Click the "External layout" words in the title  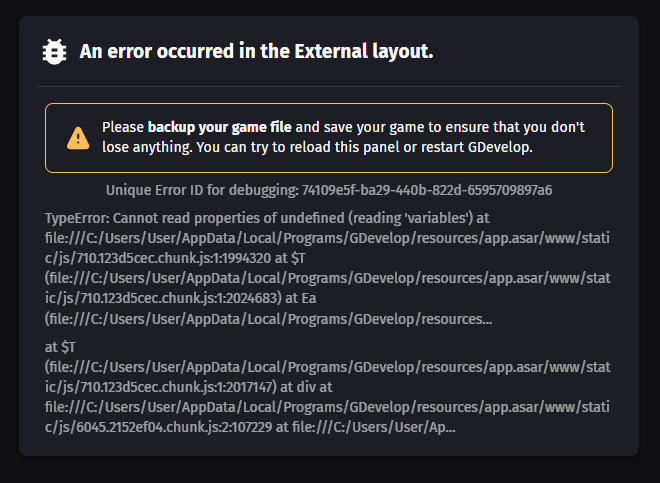coord(363,51)
